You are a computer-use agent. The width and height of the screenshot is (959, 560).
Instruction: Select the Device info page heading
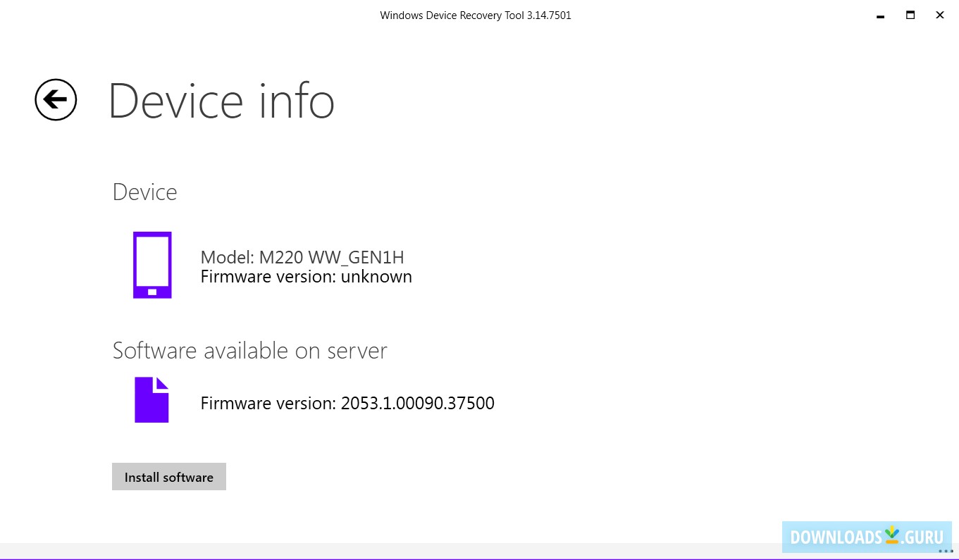point(221,101)
